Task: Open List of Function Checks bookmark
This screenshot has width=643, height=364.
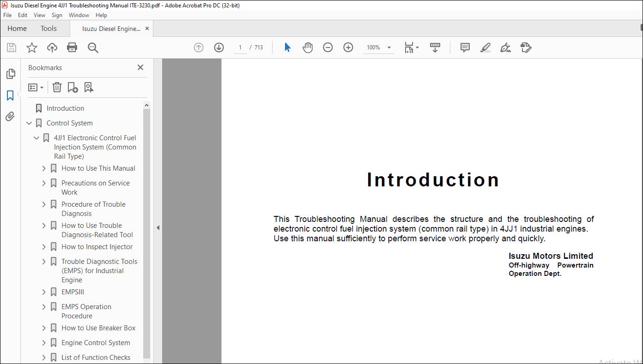Action: pyautogui.click(x=96, y=358)
